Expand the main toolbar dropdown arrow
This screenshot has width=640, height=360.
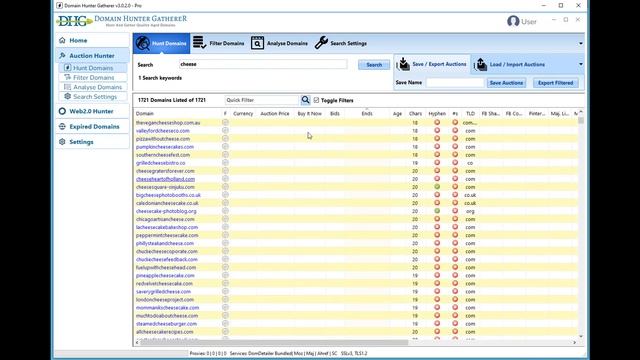point(580,44)
